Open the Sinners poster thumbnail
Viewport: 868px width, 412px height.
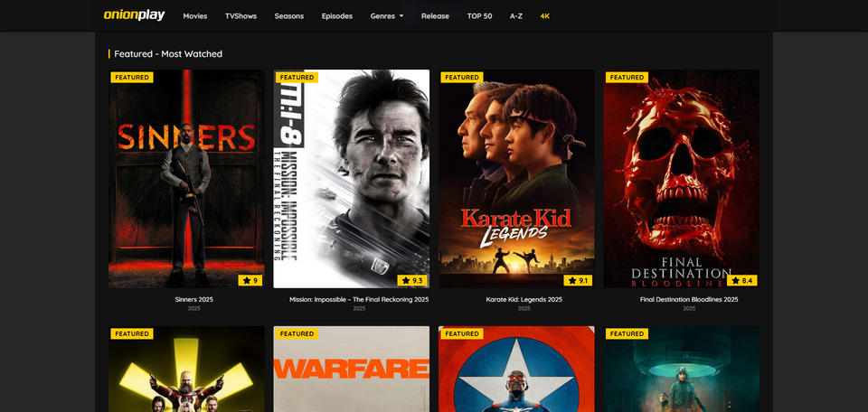point(186,179)
